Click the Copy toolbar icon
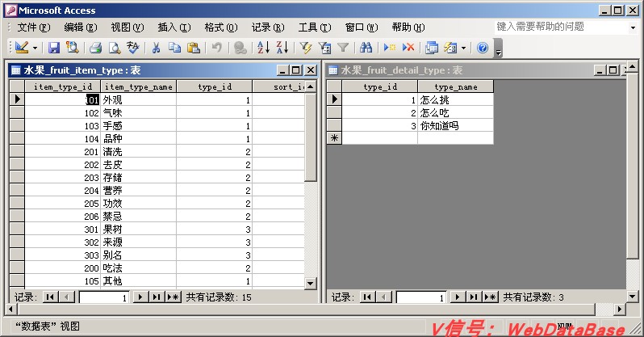 (174, 48)
